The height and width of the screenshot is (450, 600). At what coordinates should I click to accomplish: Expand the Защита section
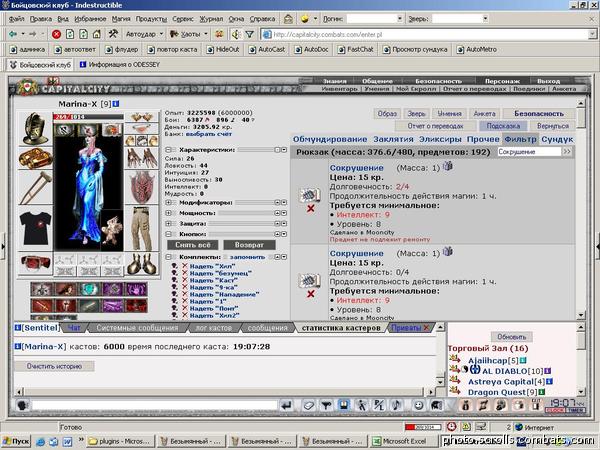[x=169, y=223]
